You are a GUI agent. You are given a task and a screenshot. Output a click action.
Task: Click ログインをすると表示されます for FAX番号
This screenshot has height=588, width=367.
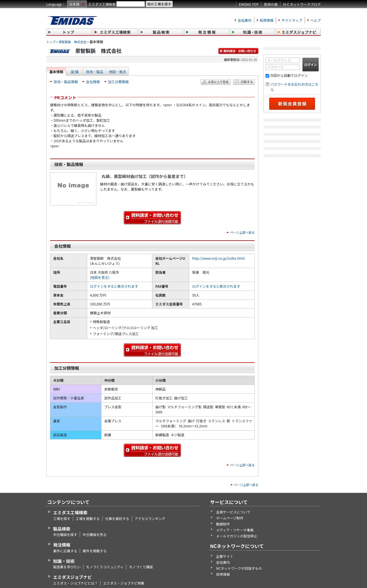click(216, 287)
